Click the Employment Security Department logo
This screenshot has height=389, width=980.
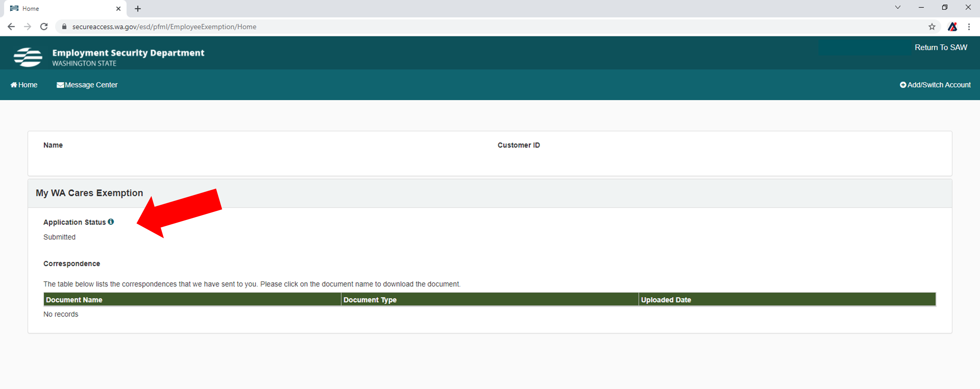28,57
